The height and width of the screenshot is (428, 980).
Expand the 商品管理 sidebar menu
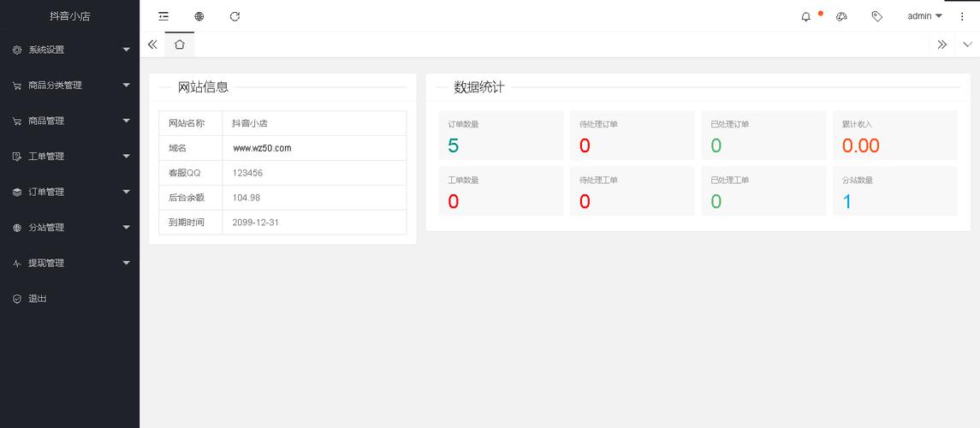click(x=69, y=121)
